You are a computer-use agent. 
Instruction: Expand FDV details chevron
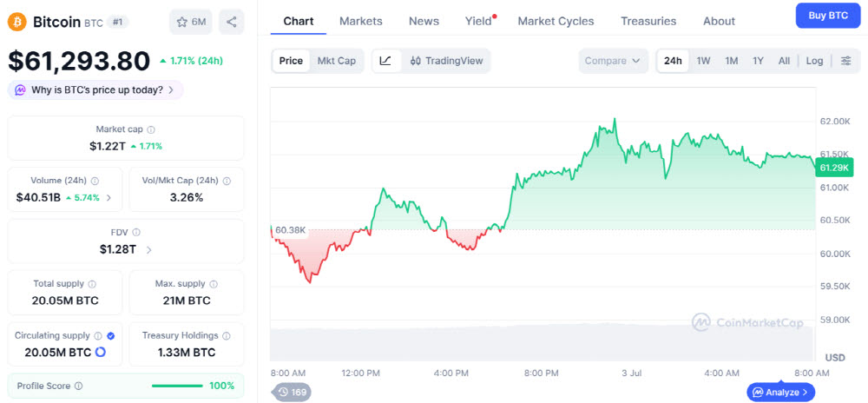coord(148,249)
